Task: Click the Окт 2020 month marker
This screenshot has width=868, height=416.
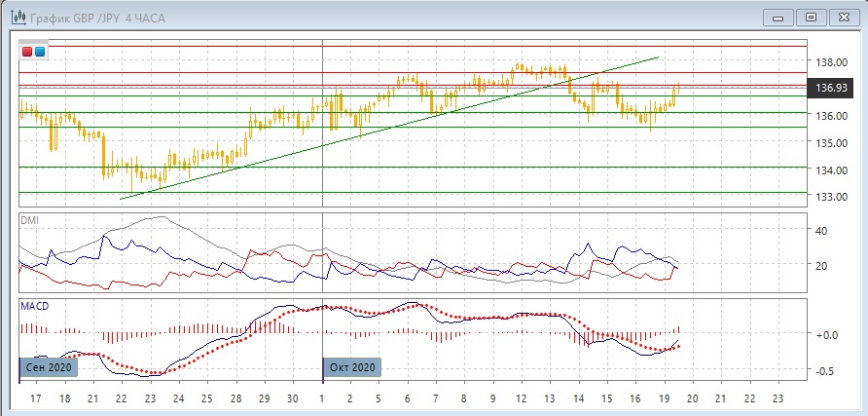Action: 352,367
